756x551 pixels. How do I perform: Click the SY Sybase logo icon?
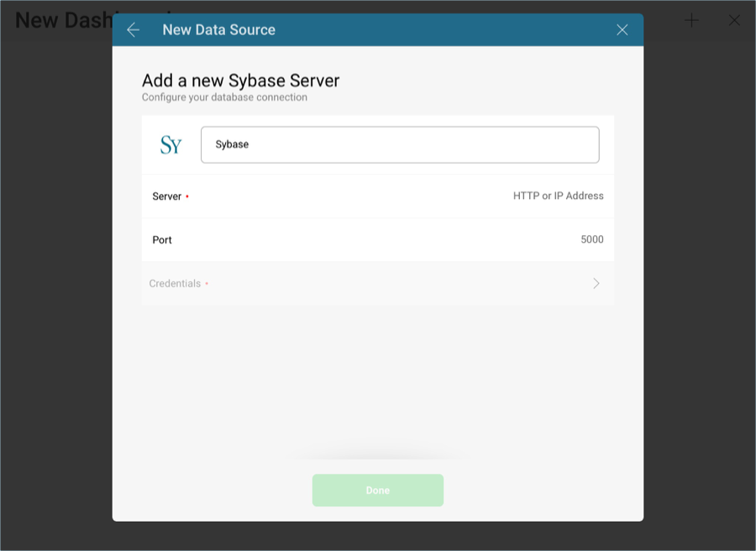pos(171,145)
